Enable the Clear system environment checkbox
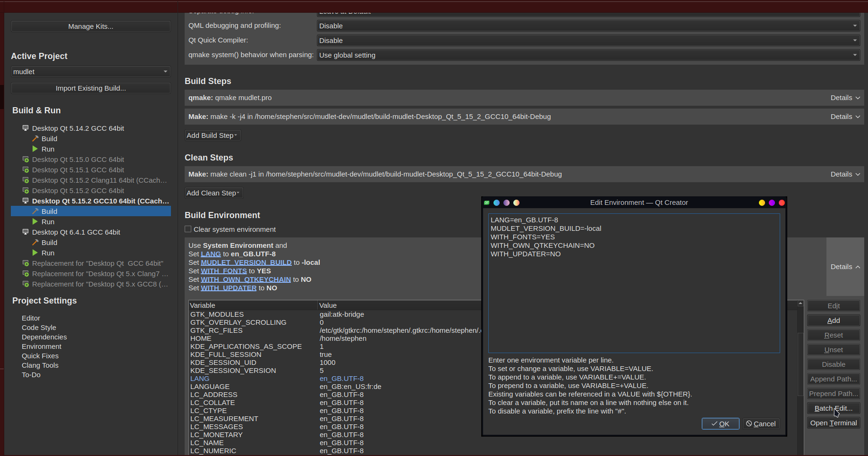This screenshot has width=868, height=456. pyautogui.click(x=187, y=229)
